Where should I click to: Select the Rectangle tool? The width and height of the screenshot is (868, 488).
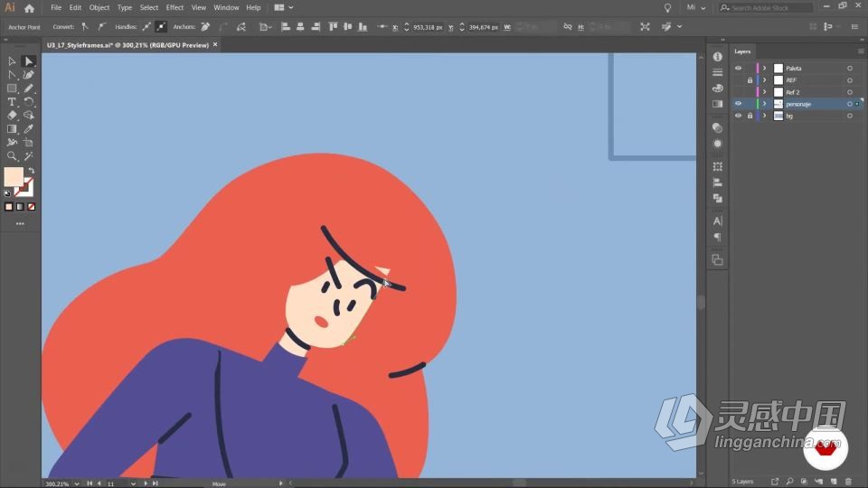point(12,89)
